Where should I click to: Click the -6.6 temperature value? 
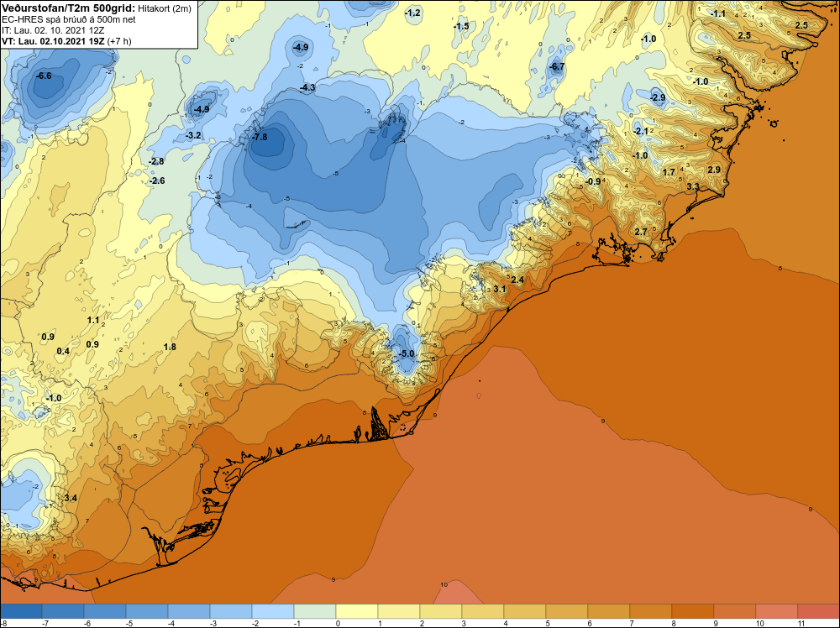point(44,76)
